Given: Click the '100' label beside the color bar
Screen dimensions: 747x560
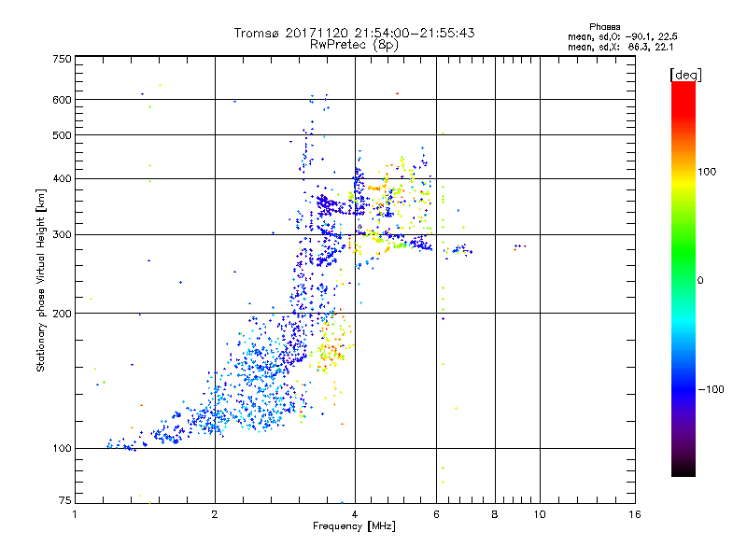Looking at the screenshot, I should (707, 172).
